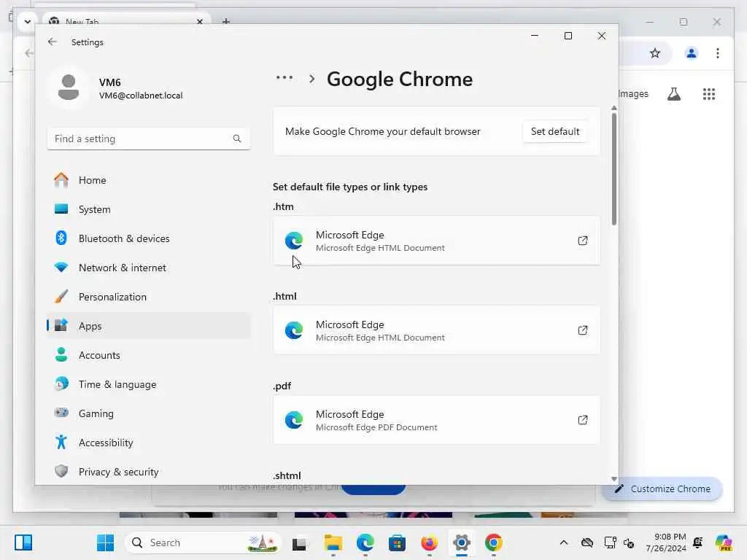Viewport: 747px width, 560px height.
Task: Open Chrome three-dot menu
Action: click(x=718, y=53)
